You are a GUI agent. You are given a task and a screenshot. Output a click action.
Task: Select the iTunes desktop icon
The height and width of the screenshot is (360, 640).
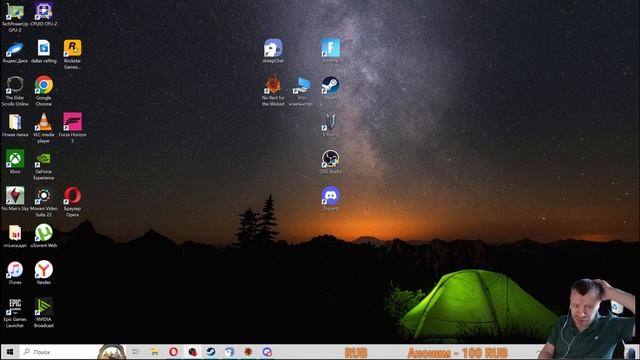click(15, 273)
